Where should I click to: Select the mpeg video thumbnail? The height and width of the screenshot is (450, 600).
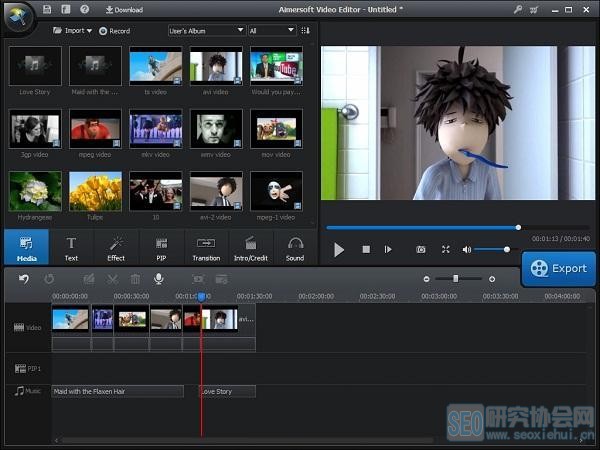(95, 129)
